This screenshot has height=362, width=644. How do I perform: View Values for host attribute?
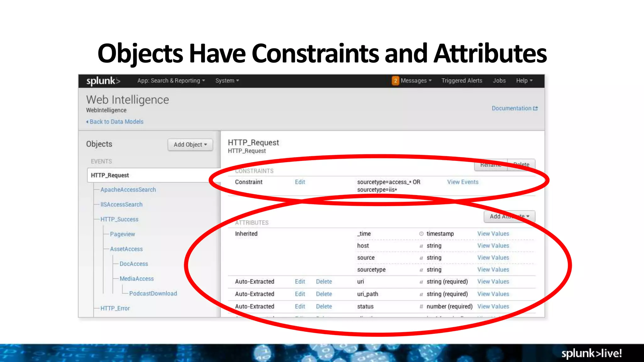click(493, 246)
